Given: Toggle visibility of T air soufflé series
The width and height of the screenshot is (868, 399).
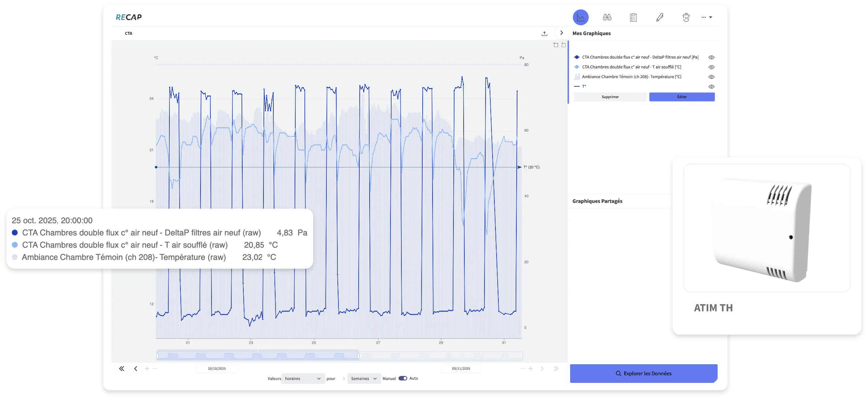Looking at the screenshot, I should pos(711,67).
